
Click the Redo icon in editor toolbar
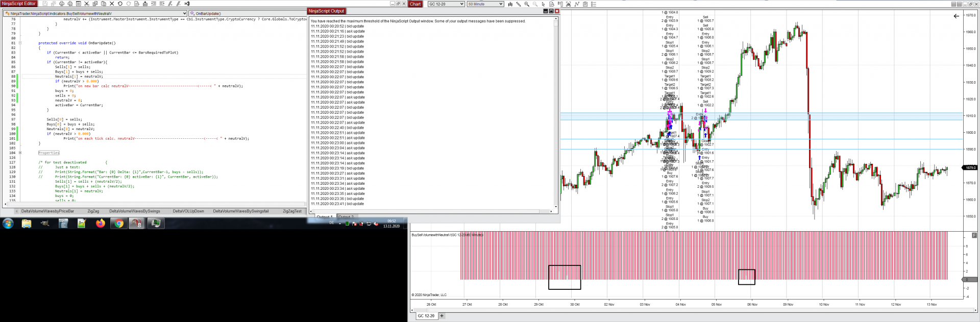coord(129,4)
